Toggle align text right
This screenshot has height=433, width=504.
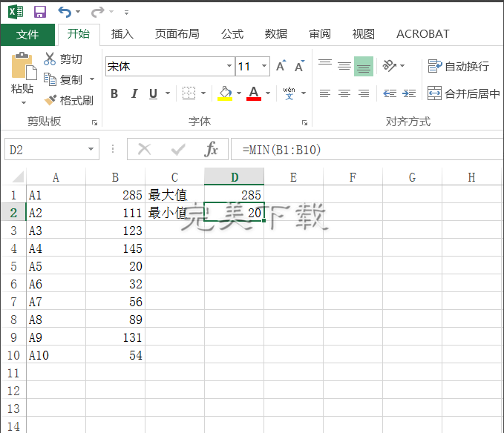[x=364, y=93]
